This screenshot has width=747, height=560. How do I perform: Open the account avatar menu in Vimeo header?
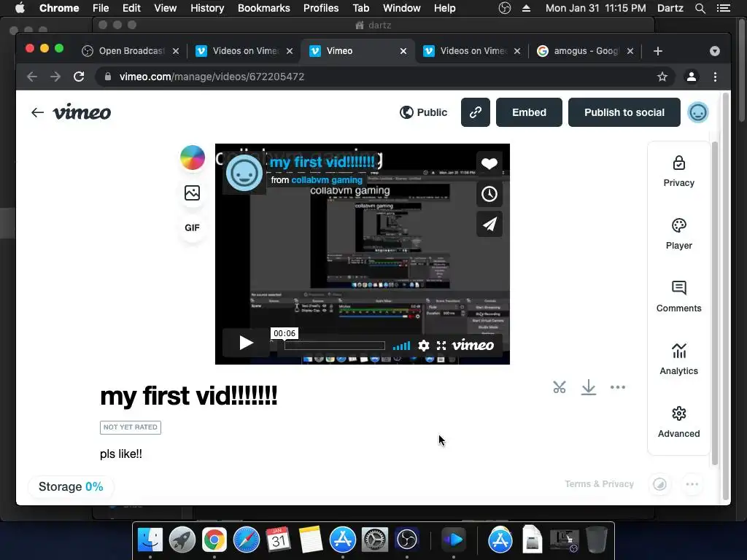pos(698,112)
